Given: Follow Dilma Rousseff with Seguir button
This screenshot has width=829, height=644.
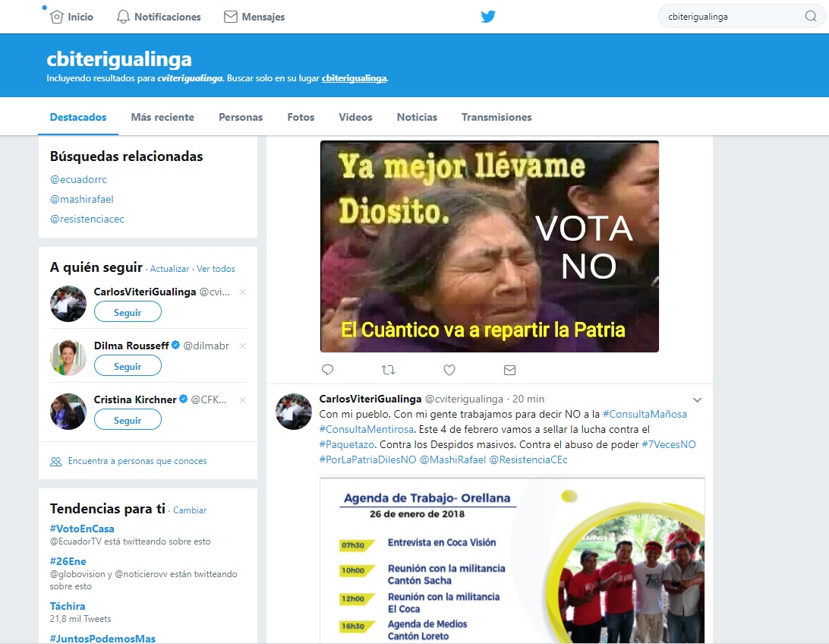Looking at the screenshot, I should [128, 366].
